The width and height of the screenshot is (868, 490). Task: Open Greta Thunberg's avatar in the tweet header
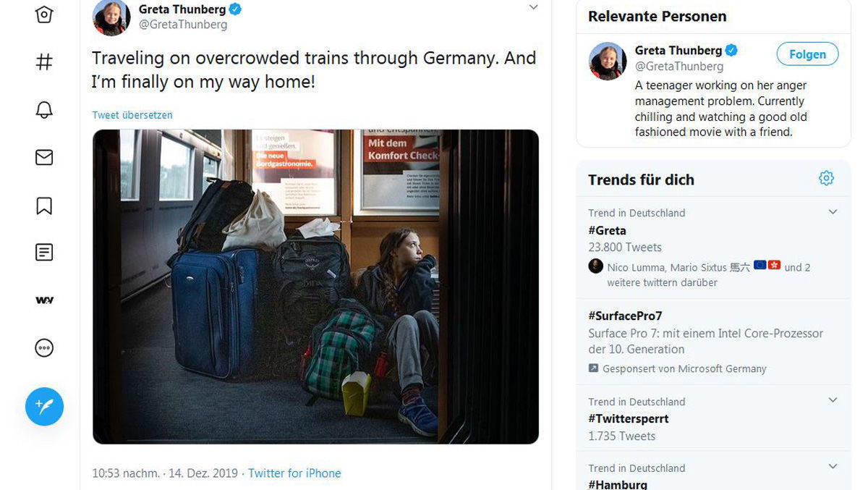coord(111,17)
